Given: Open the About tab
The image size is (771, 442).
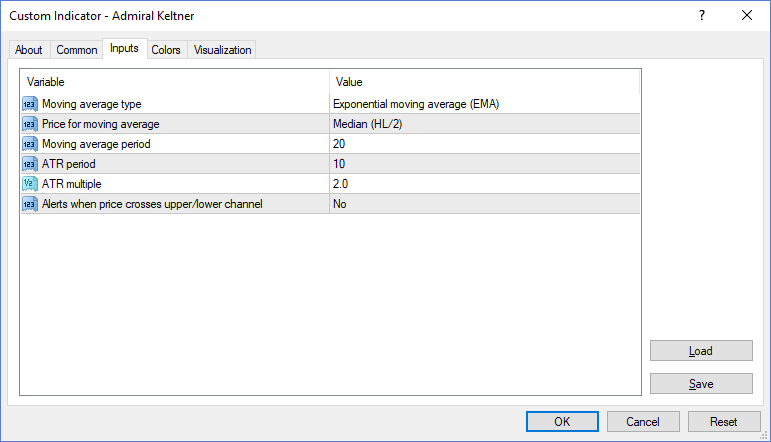Looking at the screenshot, I should click(x=29, y=50).
